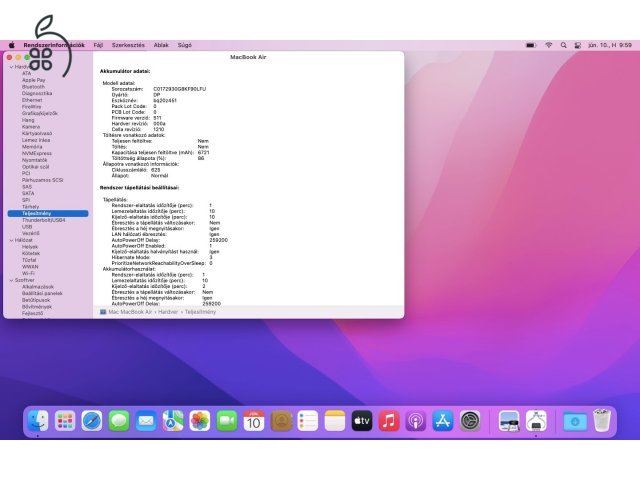Open the Fájl menu
This screenshot has height=480, width=640.
(x=98, y=45)
